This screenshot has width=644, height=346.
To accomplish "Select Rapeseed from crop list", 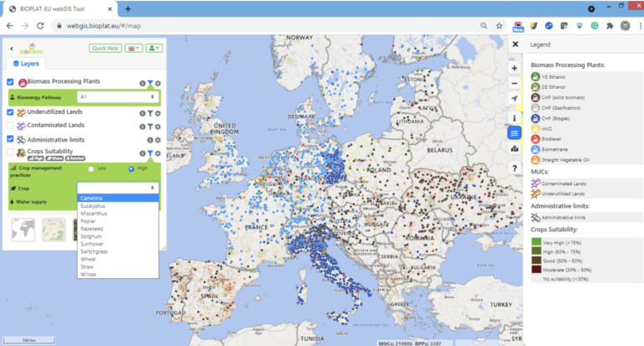I will (x=118, y=229).
